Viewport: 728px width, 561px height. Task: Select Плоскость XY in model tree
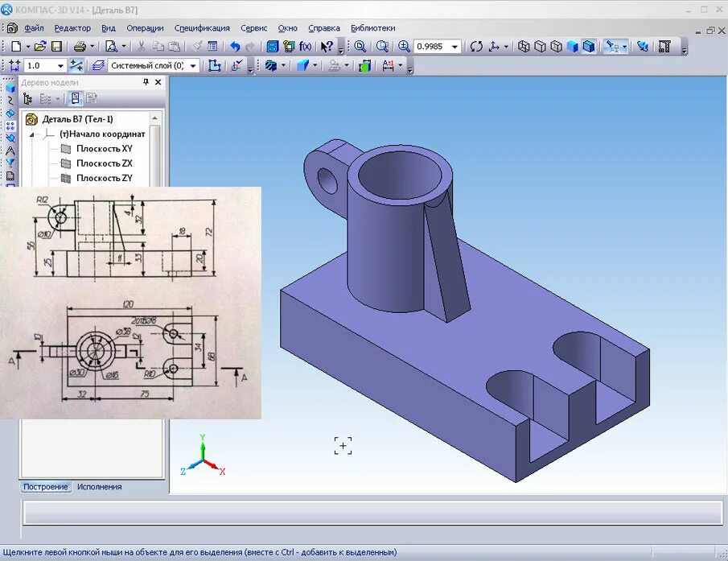click(104, 149)
